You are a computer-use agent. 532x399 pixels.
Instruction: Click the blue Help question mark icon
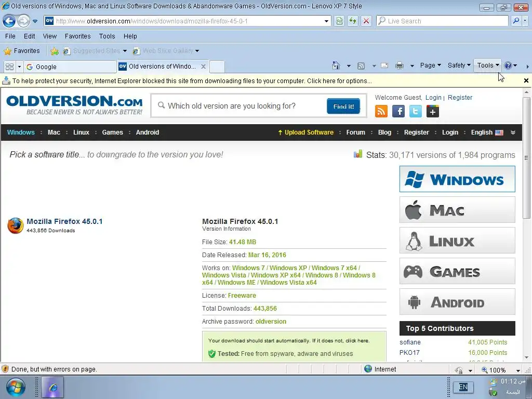coord(508,65)
